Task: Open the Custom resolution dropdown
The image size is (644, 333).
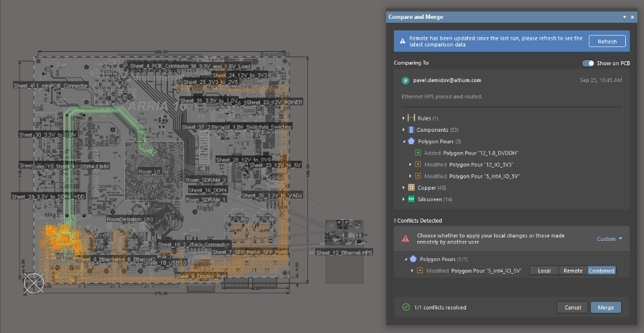Action: click(609, 239)
